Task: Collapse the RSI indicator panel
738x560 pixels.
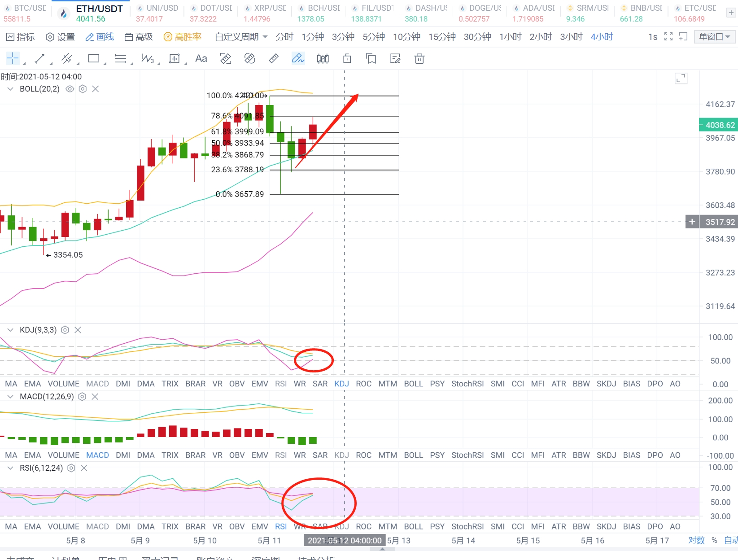Action: tap(10, 468)
